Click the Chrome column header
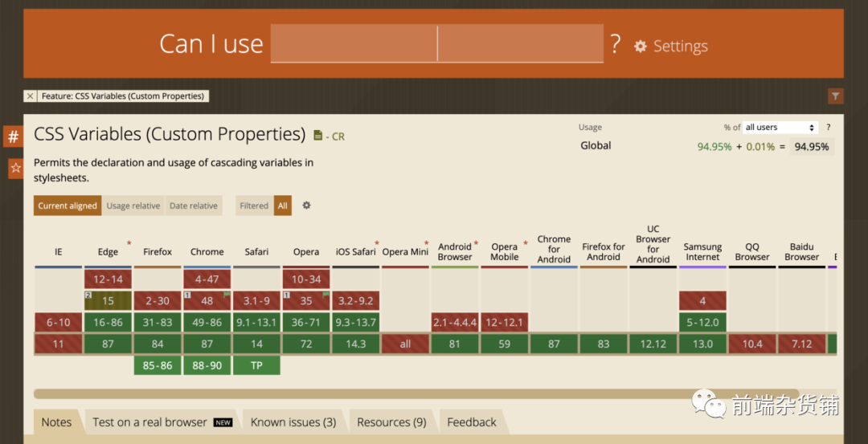 click(x=207, y=251)
